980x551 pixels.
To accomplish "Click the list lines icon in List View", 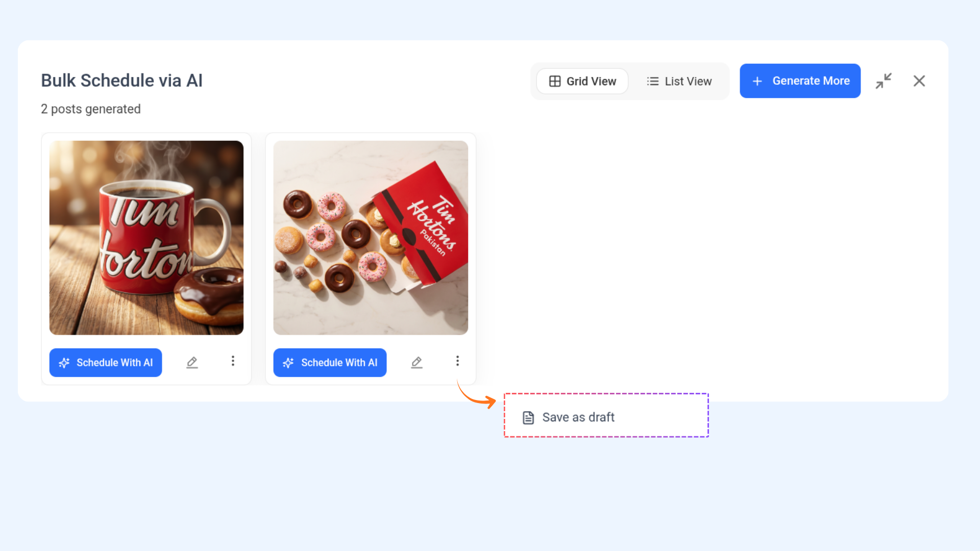I will coord(652,81).
